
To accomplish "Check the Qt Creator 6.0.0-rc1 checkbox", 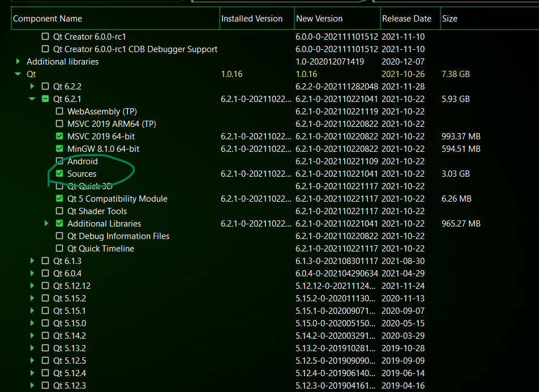I will (45, 36).
